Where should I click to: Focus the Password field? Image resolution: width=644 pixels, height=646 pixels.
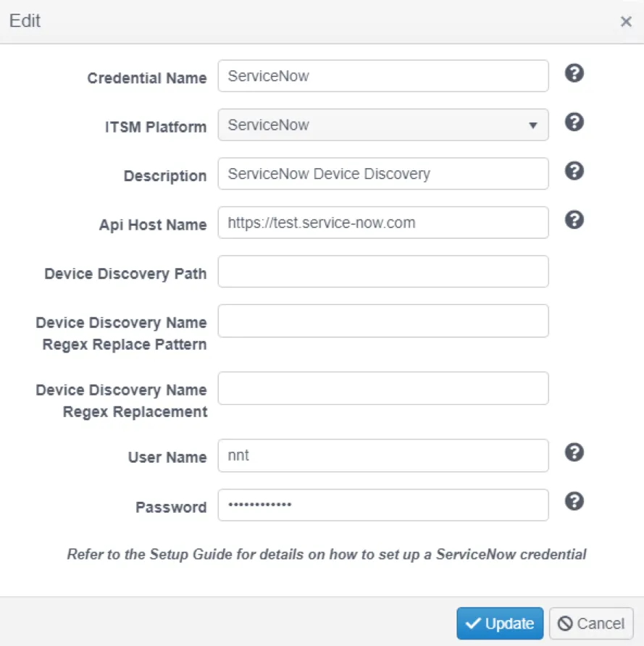tap(383, 505)
